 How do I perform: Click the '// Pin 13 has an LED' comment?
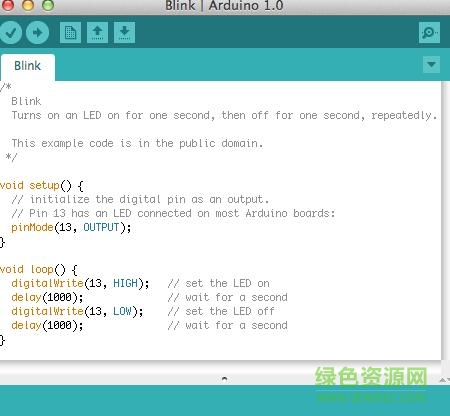click(x=173, y=213)
